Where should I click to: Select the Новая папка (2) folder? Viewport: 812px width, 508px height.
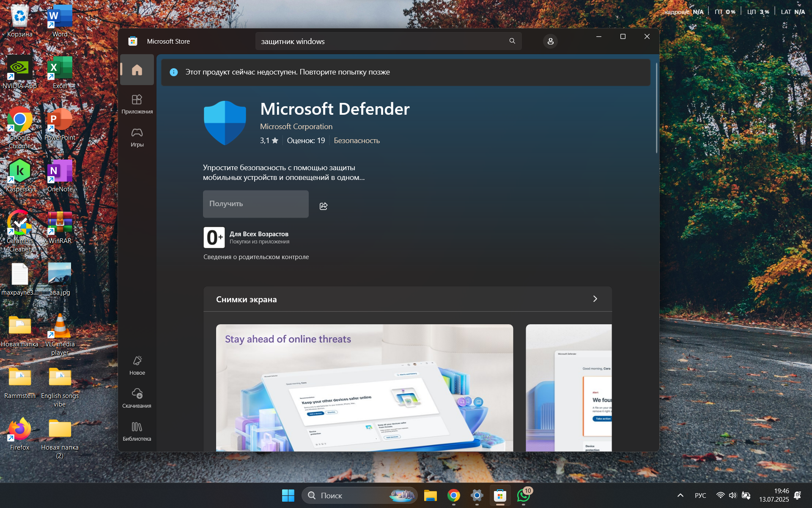tap(60, 438)
